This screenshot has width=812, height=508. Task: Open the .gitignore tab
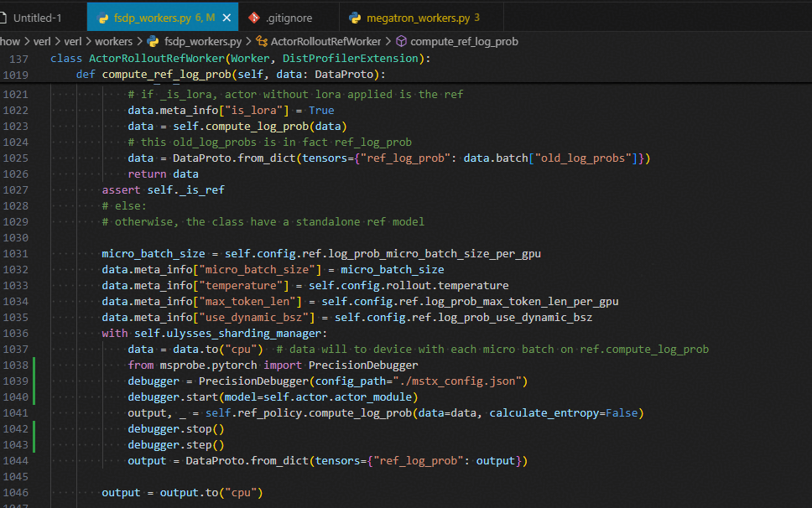(x=289, y=18)
